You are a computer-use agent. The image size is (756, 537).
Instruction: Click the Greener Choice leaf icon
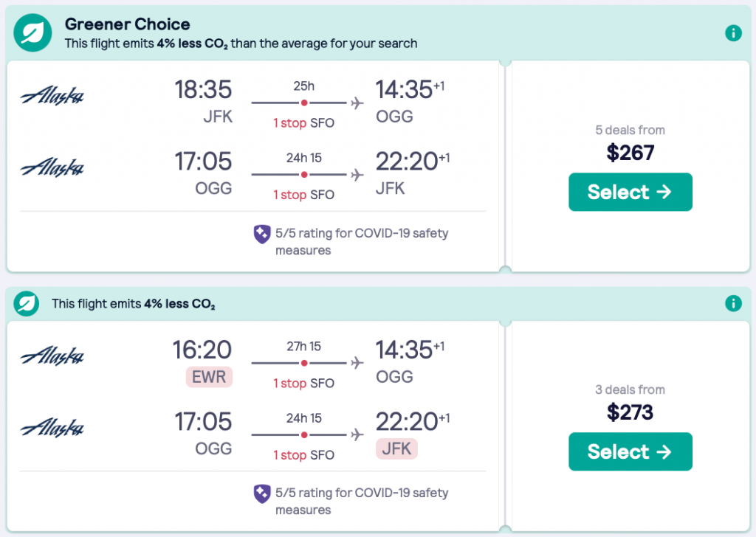32,33
